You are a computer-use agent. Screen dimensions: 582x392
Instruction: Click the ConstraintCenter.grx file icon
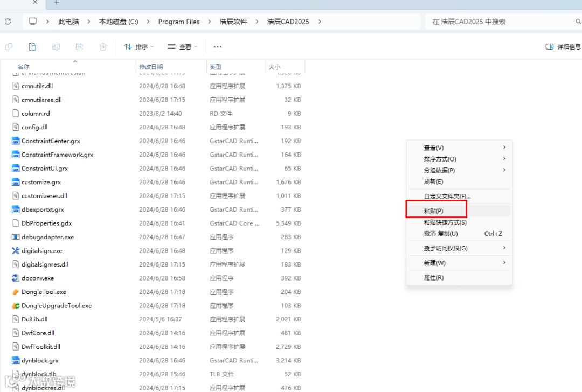(16, 141)
